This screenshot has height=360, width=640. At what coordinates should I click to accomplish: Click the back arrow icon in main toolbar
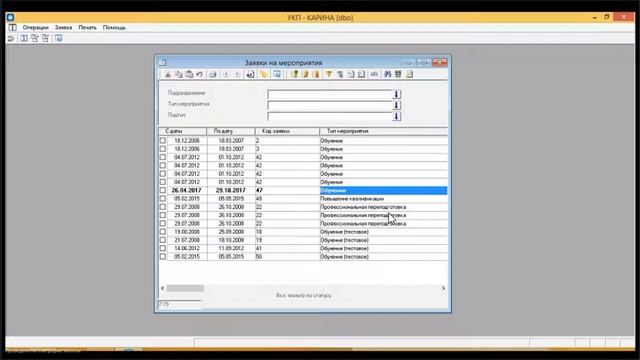11,38
